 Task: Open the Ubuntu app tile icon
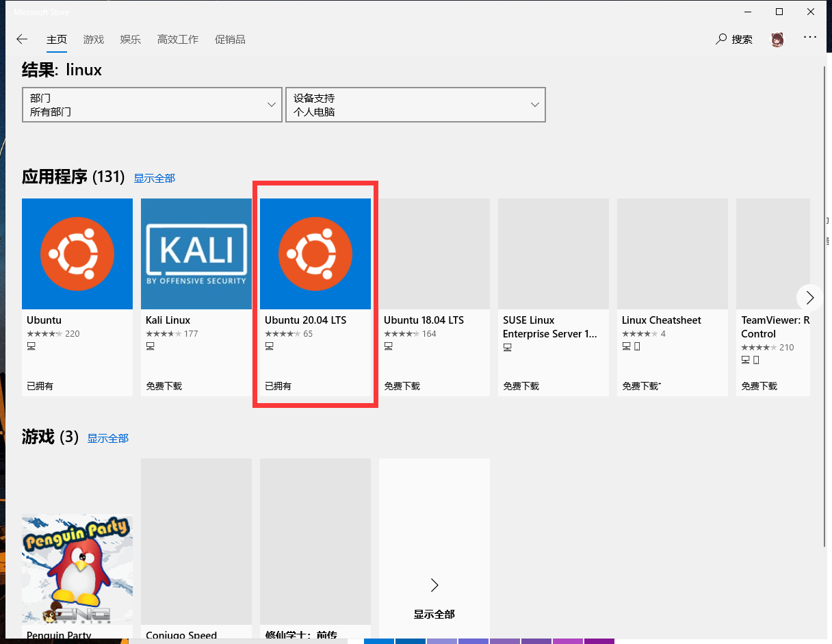(x=77, y=254)
